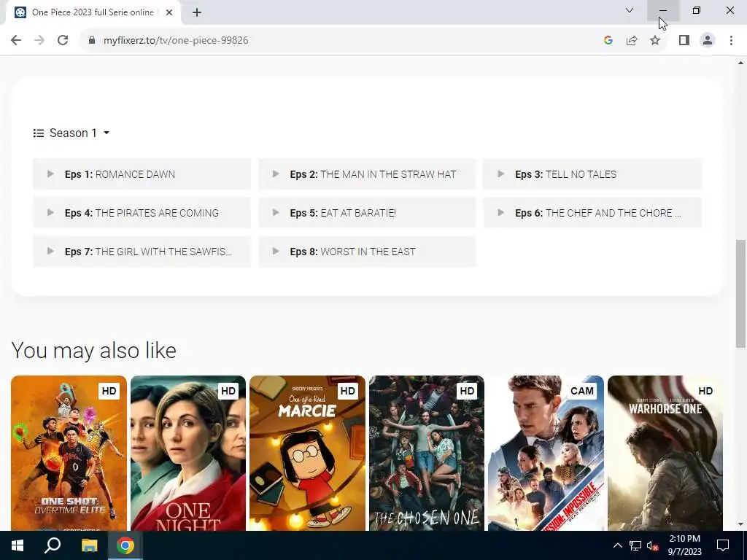The height and width of the screenshot is (560, 747).
Task: Open the network status icon
Action: tap(635, 545)
